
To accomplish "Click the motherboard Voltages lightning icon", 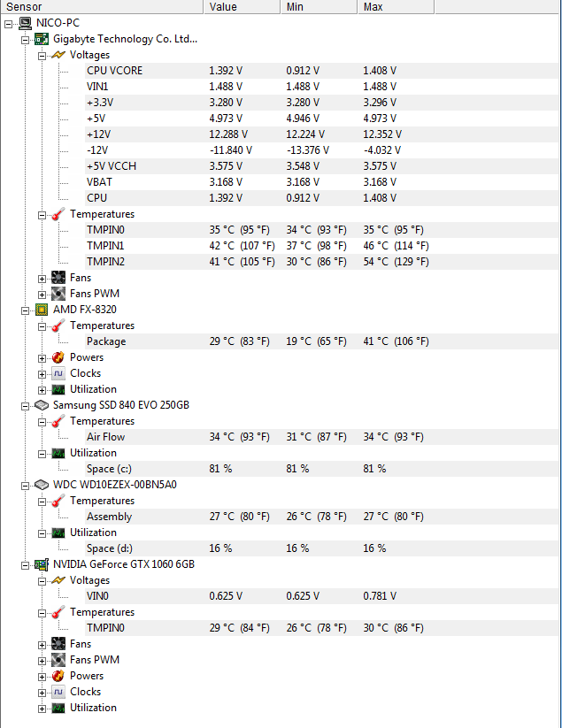I will [x=58, y=55].
